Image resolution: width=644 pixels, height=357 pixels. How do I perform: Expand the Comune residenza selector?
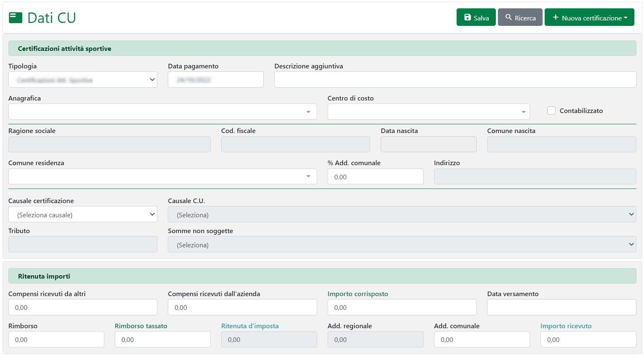(162, 176)
